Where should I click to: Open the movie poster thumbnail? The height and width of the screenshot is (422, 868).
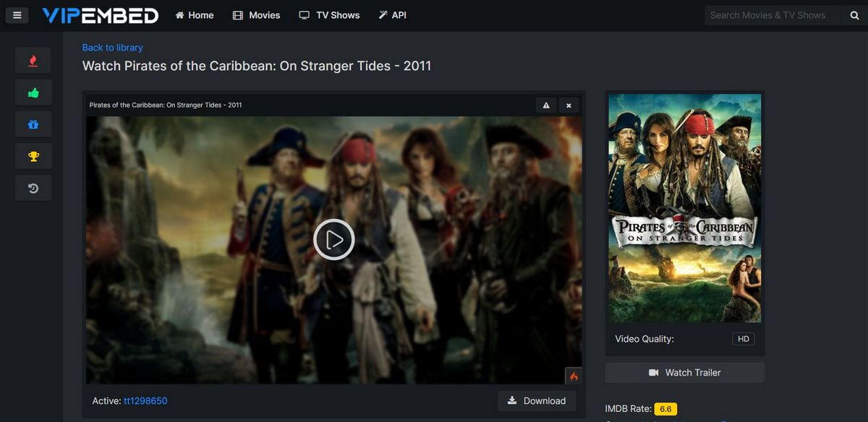[685, 208]
